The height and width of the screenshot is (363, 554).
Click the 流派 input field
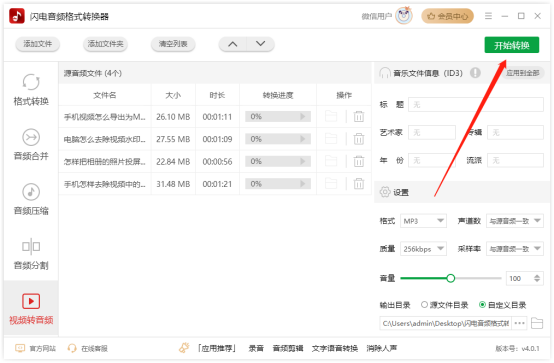point(515,160)
